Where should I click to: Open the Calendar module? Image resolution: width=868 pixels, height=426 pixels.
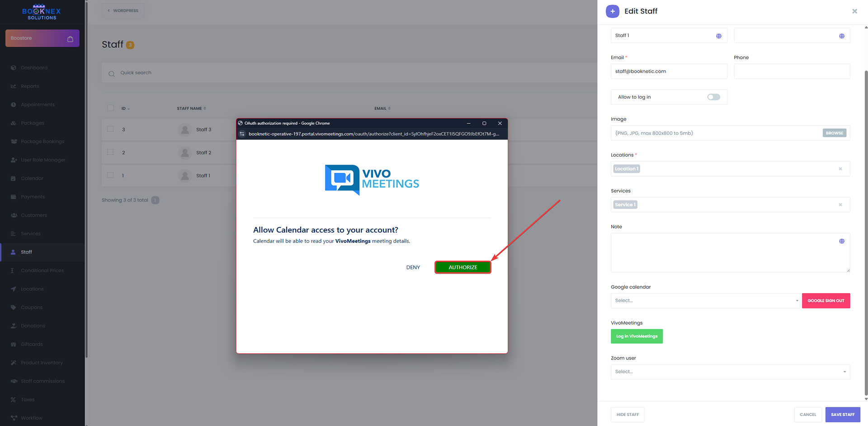point(32,178)
